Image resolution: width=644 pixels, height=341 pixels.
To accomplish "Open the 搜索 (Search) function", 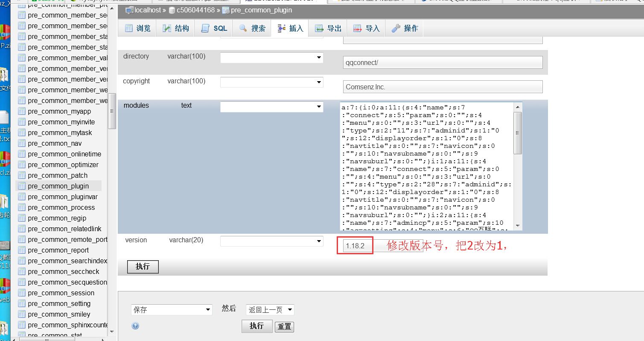I will 252,28.
